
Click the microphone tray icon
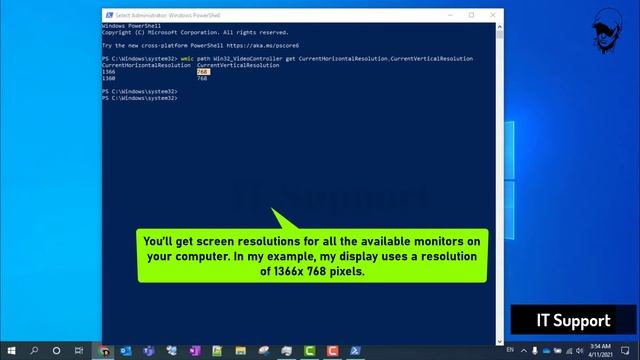point(535,351)
